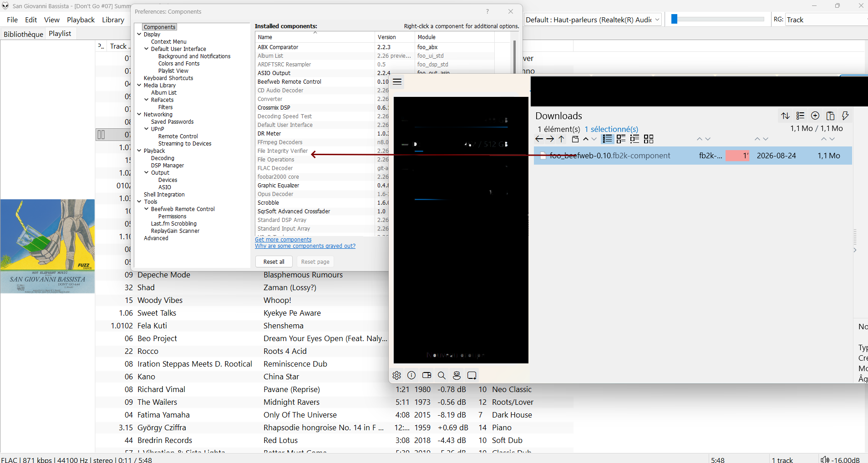This screenshot has width=868, height=463.
Task: Click the Reset all button
Action: coord(274,262)
